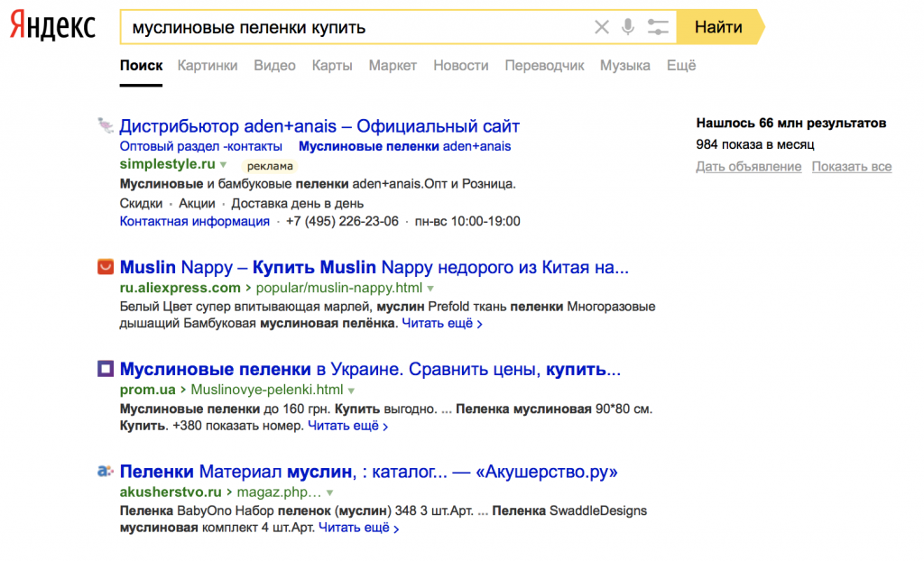Open 'Муслиновые пеленки aden+anais' sitelink

(405, 146)
